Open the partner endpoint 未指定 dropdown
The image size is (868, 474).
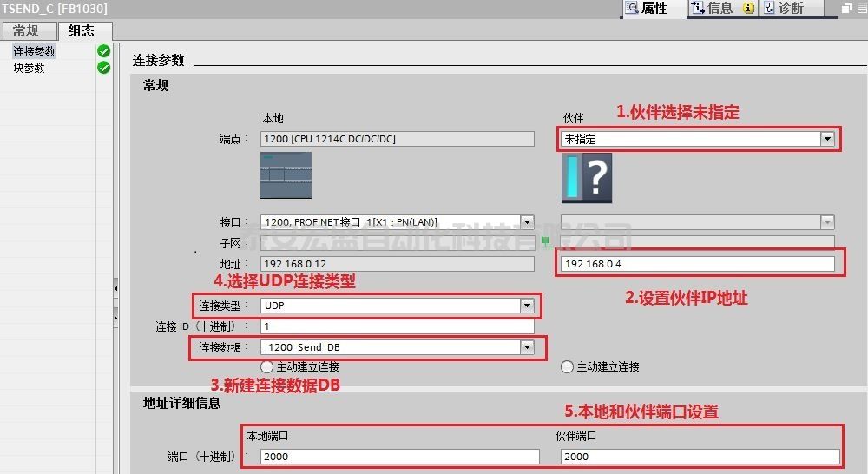coord(827,139)
